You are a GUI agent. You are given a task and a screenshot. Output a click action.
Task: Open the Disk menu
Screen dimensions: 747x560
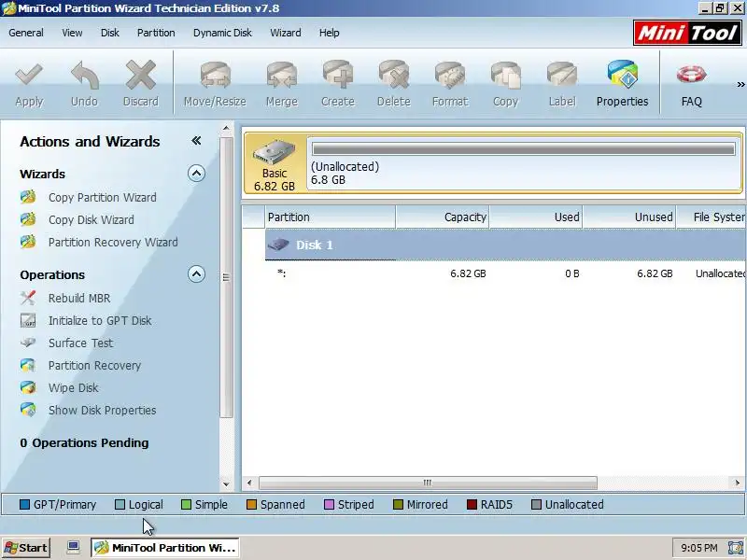coord(109,33)
